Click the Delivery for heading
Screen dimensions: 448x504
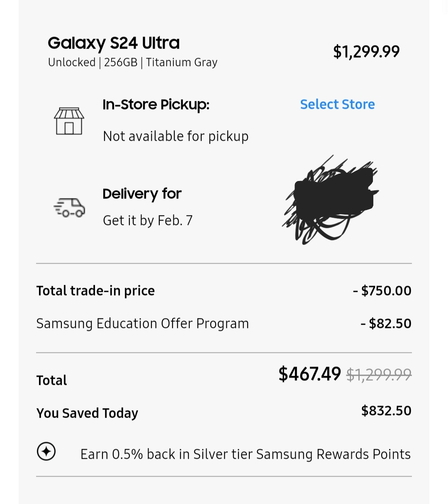click(x=142, y=193)
